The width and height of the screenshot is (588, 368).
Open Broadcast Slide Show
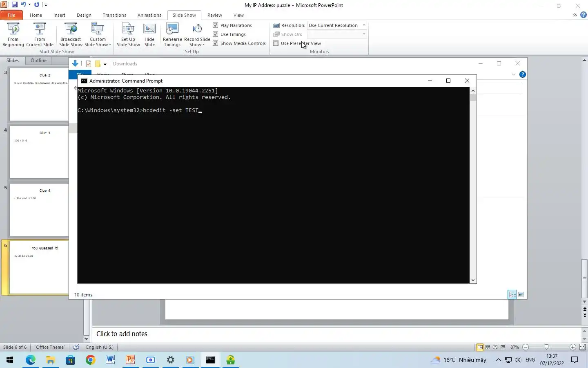(71, 35)
